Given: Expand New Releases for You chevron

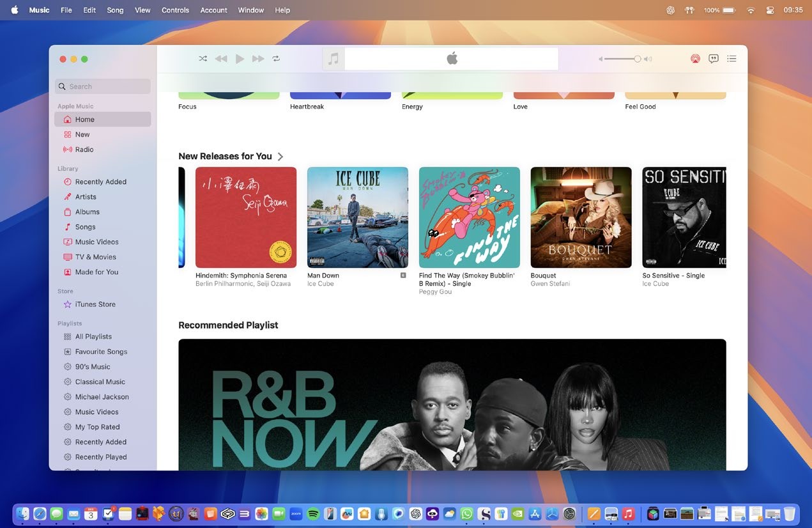Looking at the screenshot, I should (280, 157).
